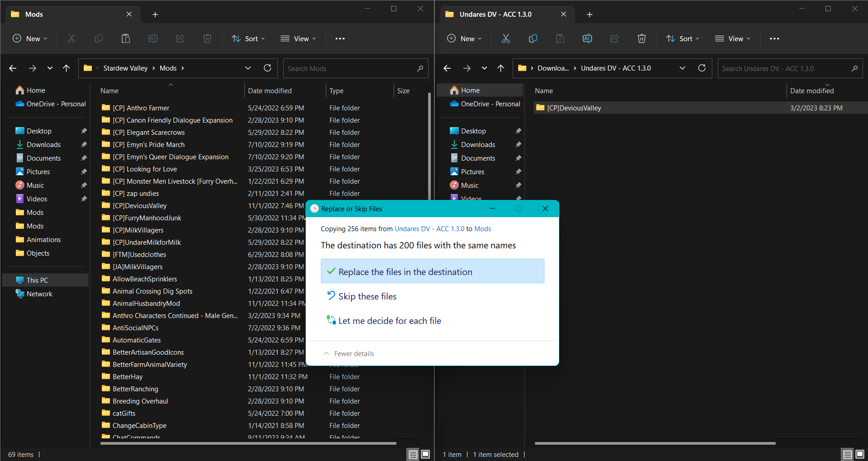Switch to large icons view in Undares DV status bar
Viewport: 868px width, 461px height.
click(860, 455)
